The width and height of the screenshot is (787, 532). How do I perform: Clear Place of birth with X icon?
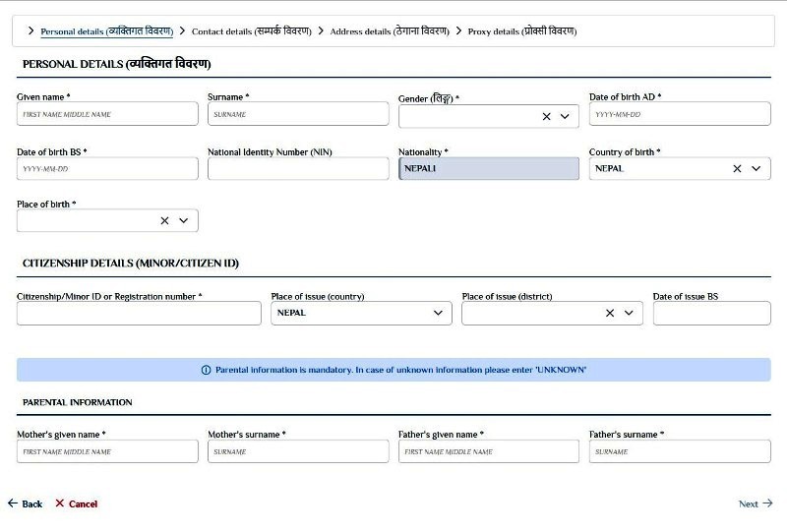coord(164,220)
